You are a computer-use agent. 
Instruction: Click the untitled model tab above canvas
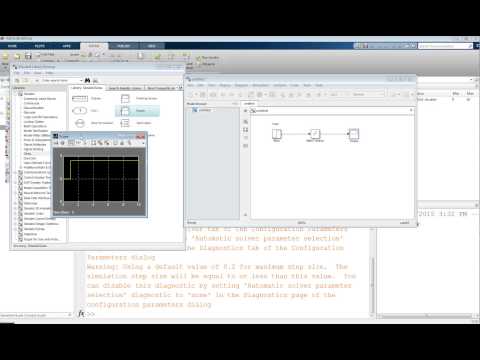tap(249, 103)
